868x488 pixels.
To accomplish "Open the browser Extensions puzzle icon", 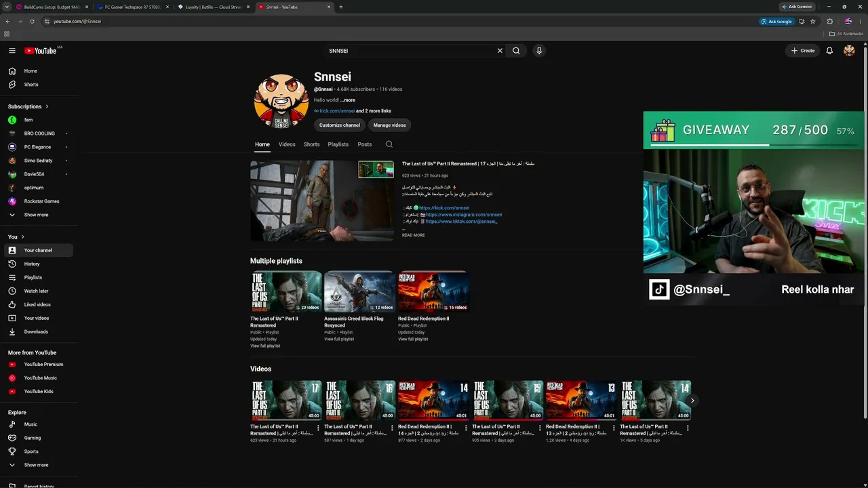I will coord(829,21).
